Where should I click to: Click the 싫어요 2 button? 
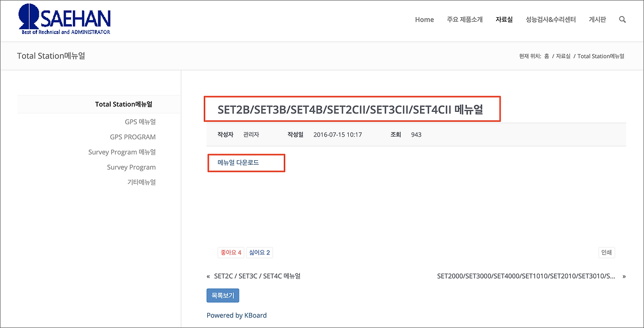tap(259, 252)
